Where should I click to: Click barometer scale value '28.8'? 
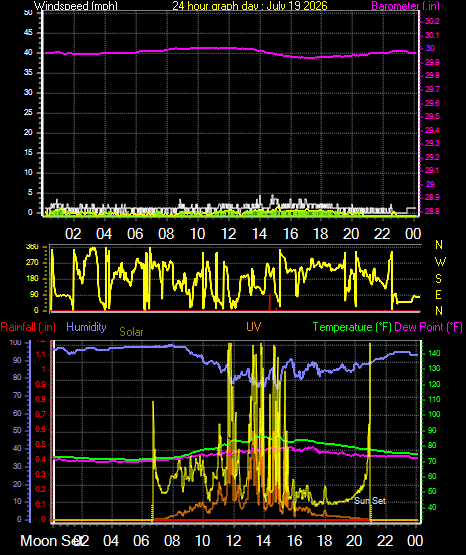tap(432, 211)
